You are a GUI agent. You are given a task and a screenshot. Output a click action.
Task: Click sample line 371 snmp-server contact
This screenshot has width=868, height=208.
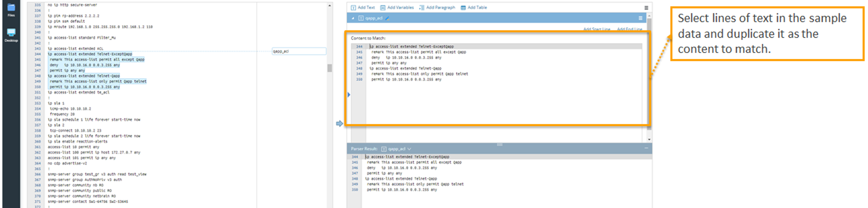click(x=88, y=201)
